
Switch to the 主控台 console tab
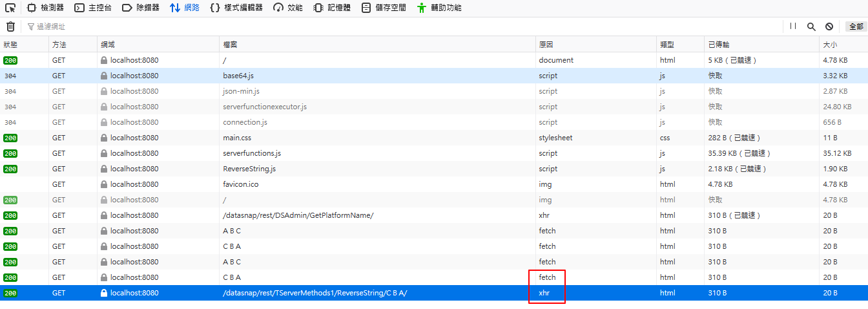[x=93, y=8]
